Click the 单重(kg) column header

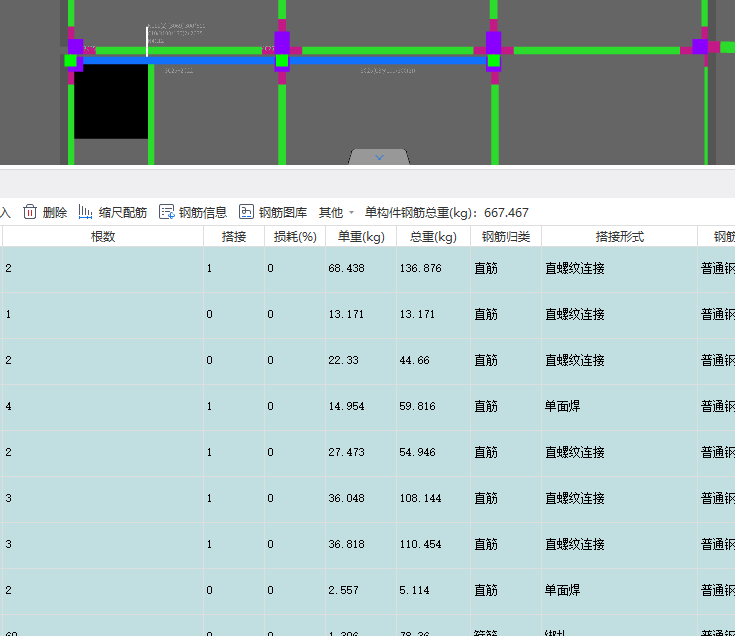(361, 237)
